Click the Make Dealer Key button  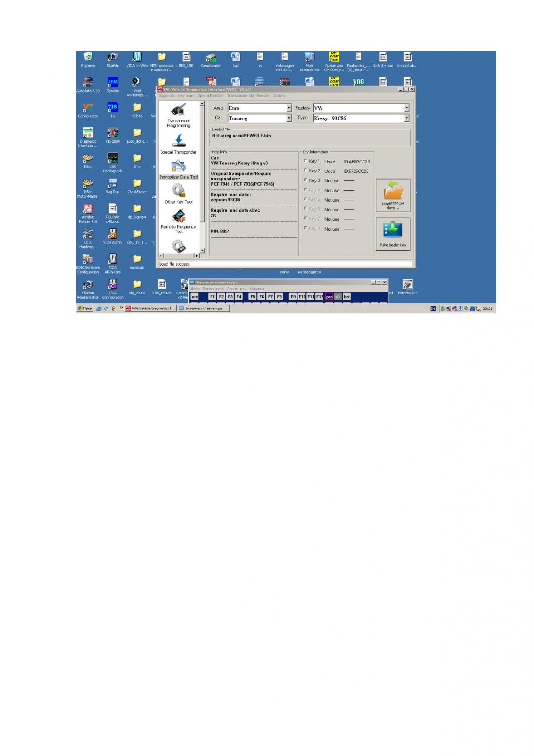393,234
